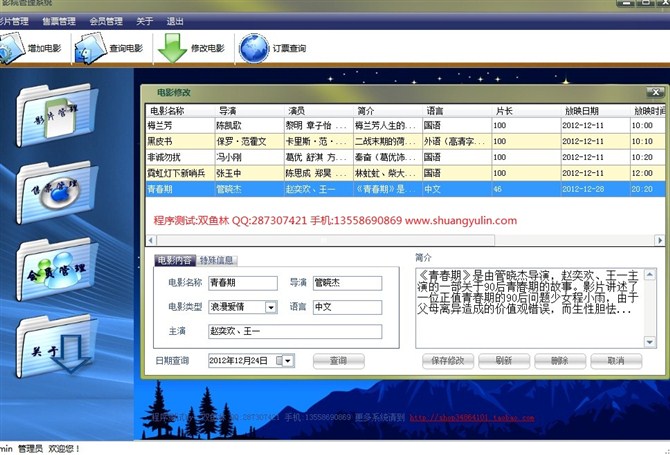The height and width of the screenshot is (455, 670).
Task: Open the 售票管理 menu
Action: point(59,21)
